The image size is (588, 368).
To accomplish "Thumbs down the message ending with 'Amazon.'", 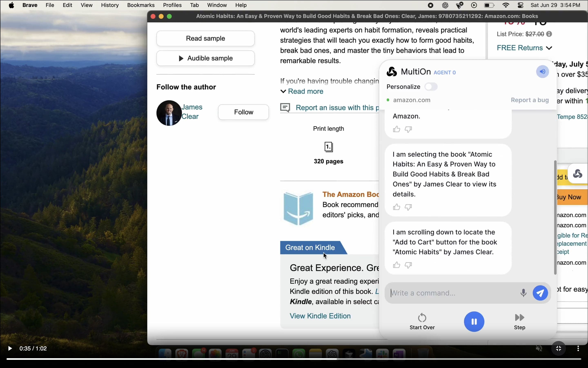I will coord(408,129).
